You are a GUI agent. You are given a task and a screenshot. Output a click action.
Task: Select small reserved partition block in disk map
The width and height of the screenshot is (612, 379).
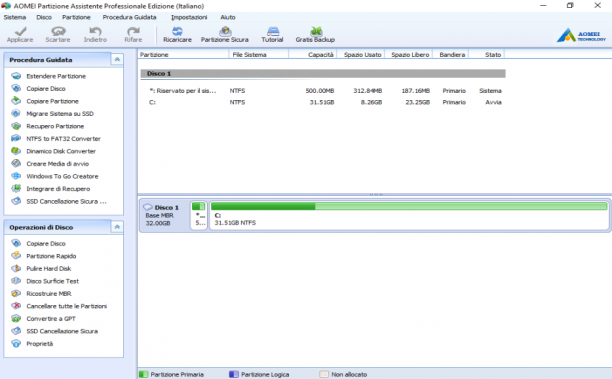199,215
